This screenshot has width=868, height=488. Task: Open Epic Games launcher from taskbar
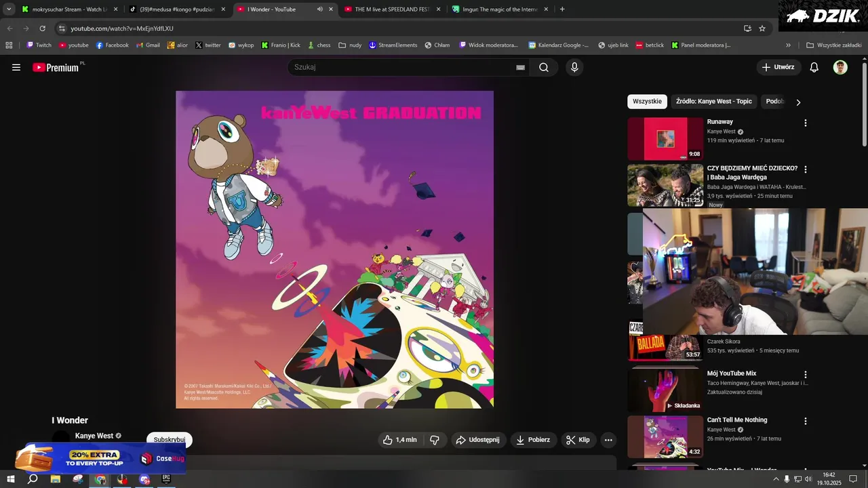tap(166, 479)
